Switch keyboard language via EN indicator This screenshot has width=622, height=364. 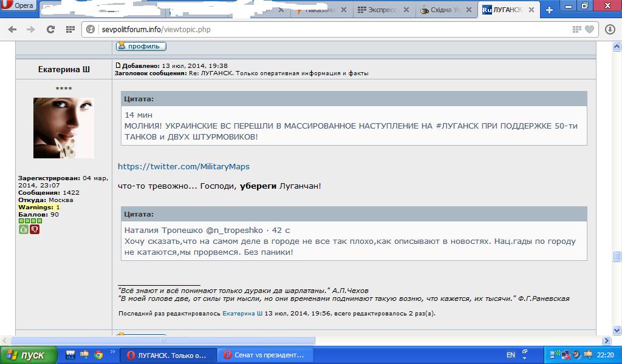tap(510, 355)
